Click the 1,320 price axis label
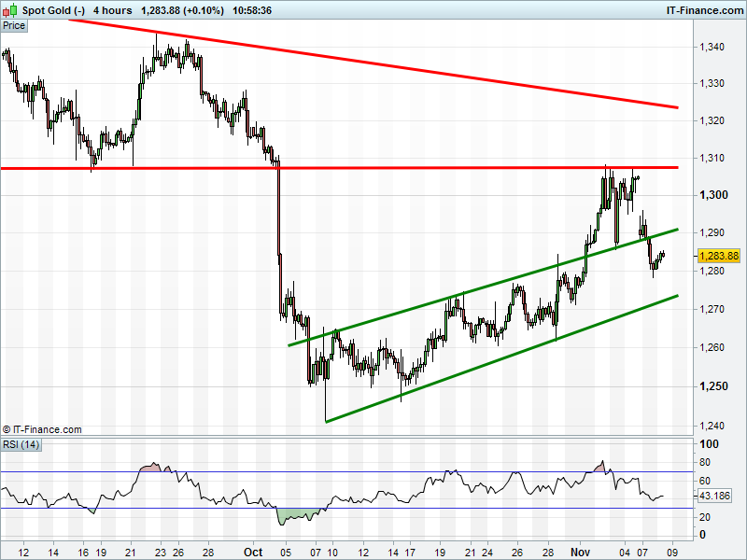This screenshot has height=560, width=747. (x=712, y=120)
